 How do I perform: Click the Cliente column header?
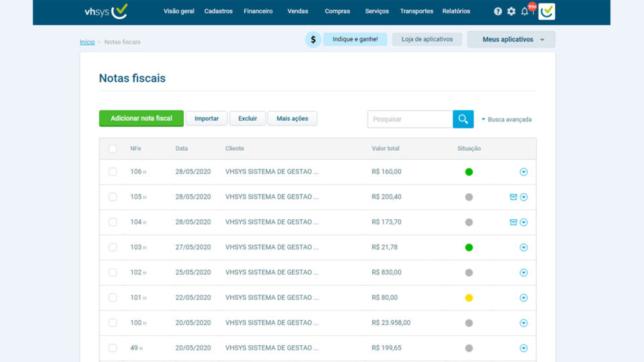point(235,149)
